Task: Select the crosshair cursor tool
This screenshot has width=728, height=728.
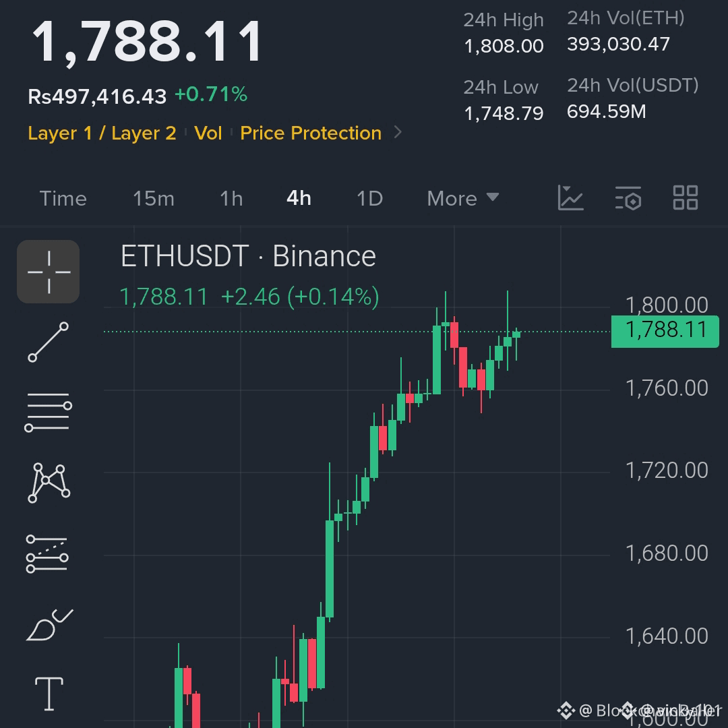Action: click(49, 272)
